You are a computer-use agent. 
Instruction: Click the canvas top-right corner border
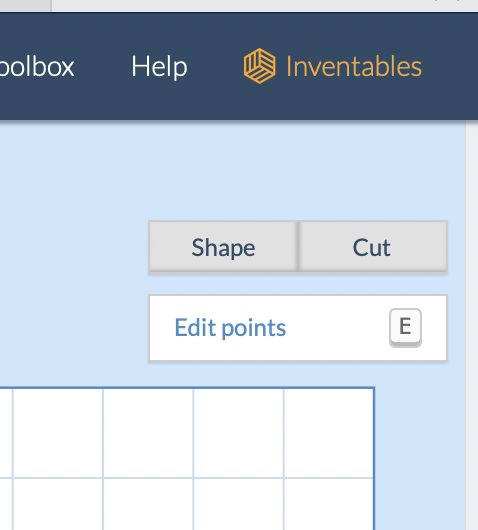(374, 388)
